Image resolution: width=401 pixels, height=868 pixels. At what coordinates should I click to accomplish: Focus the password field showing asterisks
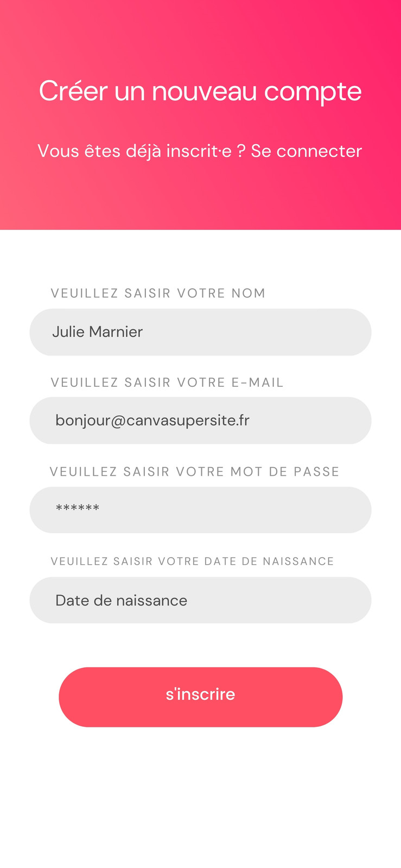(x=200, y=510)
